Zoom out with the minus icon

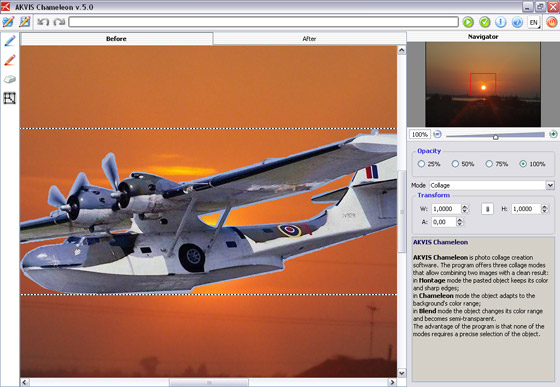[437, 134]
